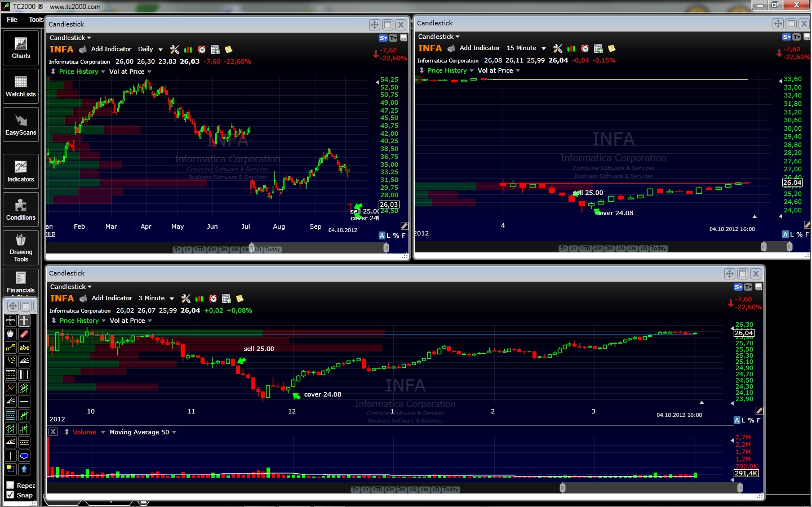
Task: Open the Financials sidebar panel
Action: (x=21, y=282)
